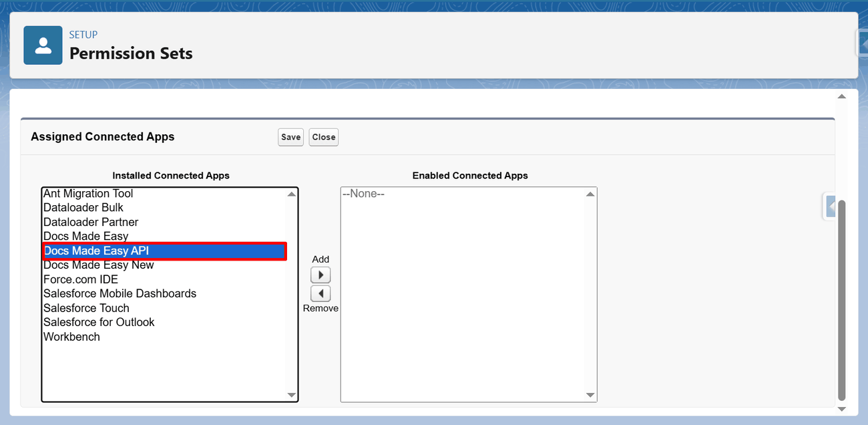The height and width of the screenshot is (425, 868).
Task: Select Dataloader Bulk in installed apps
Action: pos(164,208)
